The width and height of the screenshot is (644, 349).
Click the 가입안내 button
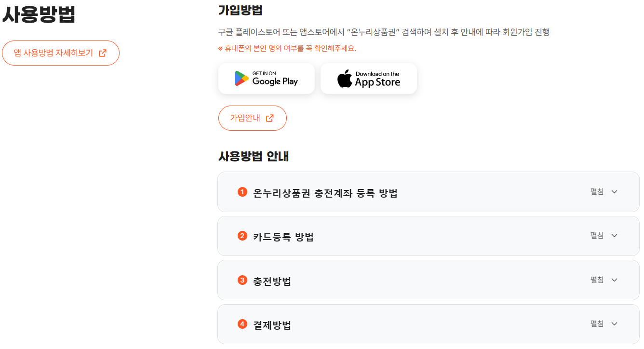[253, 118]
